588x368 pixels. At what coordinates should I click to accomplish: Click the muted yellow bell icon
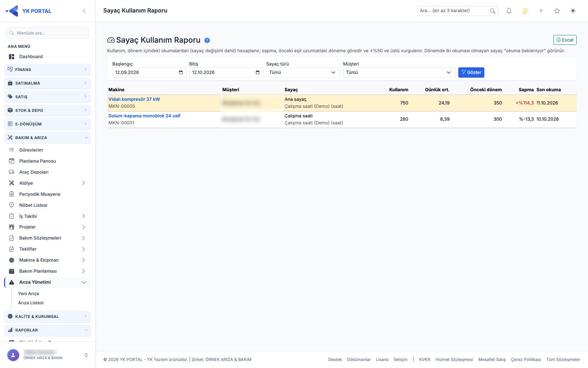[x=525, y=11]
